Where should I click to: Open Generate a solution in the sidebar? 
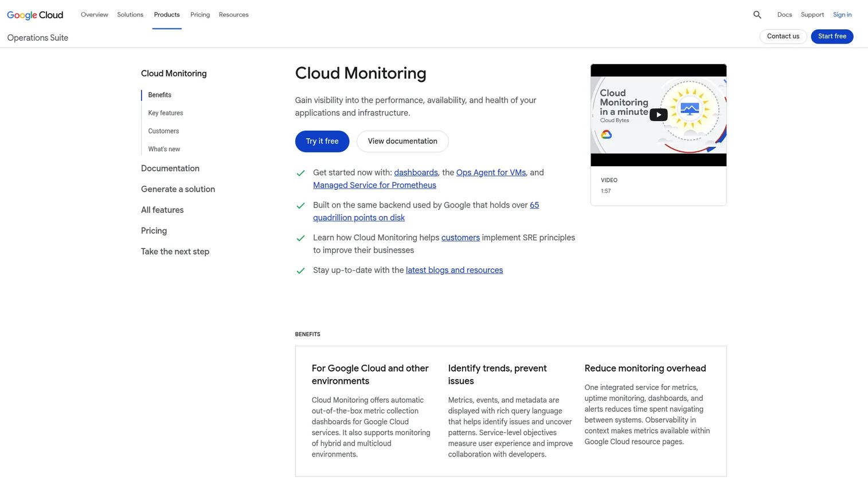(178, 189)
